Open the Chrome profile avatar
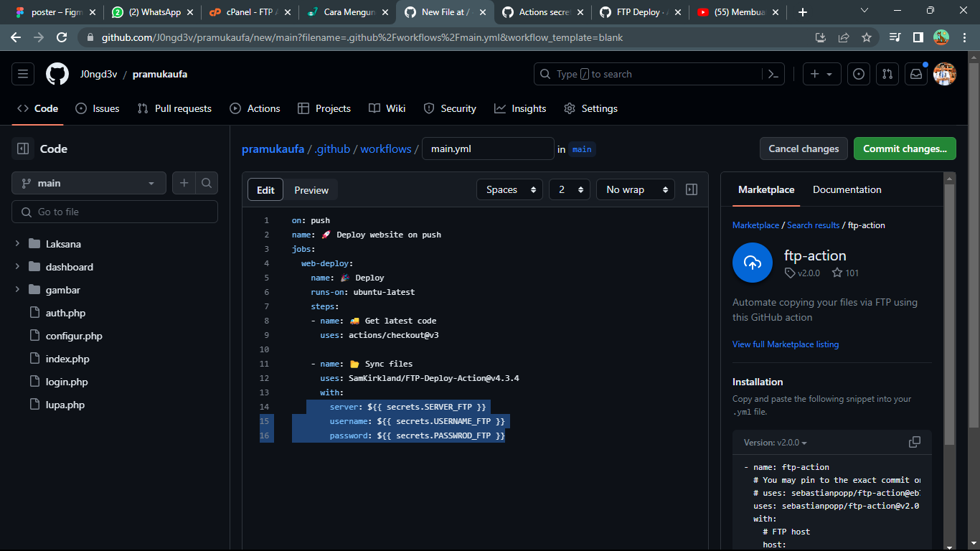 point(941,37)
